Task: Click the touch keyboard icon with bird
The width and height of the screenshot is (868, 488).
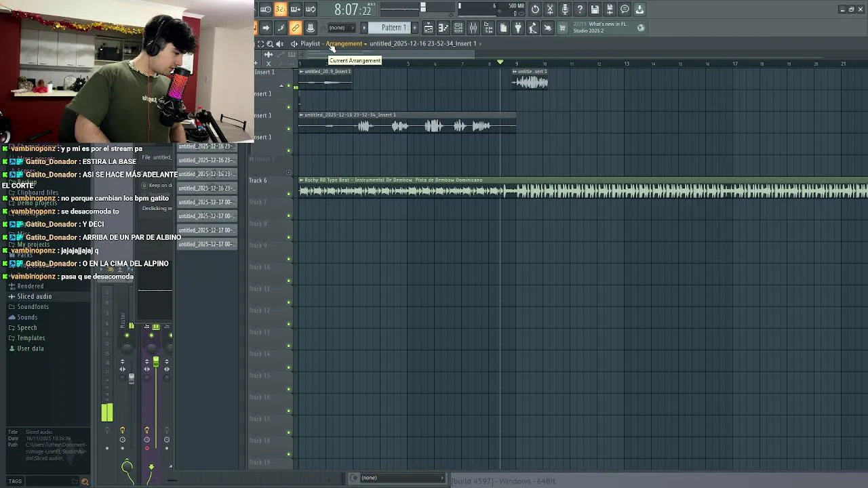Action: pos(548,28)
